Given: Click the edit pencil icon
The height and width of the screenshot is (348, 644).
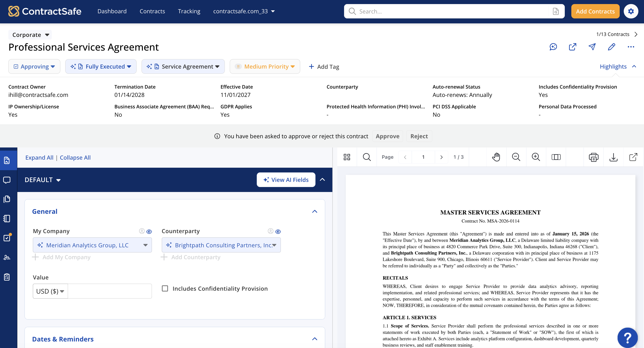Looking at the screenshot, I should pos(612,47).
